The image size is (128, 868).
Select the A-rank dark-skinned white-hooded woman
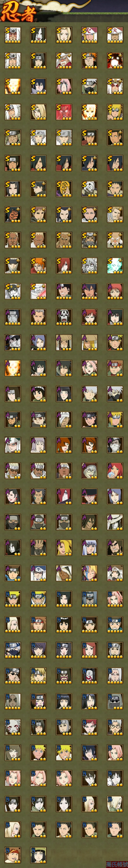(x=64, y=573)
